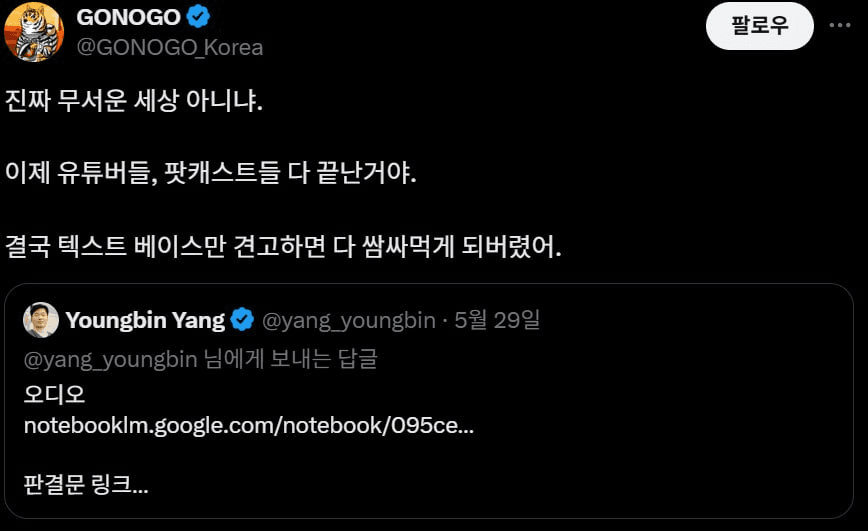Screen dimensions: 868x531
Task: Open the notebooklm.google.com notebook link
Action: 249,425
